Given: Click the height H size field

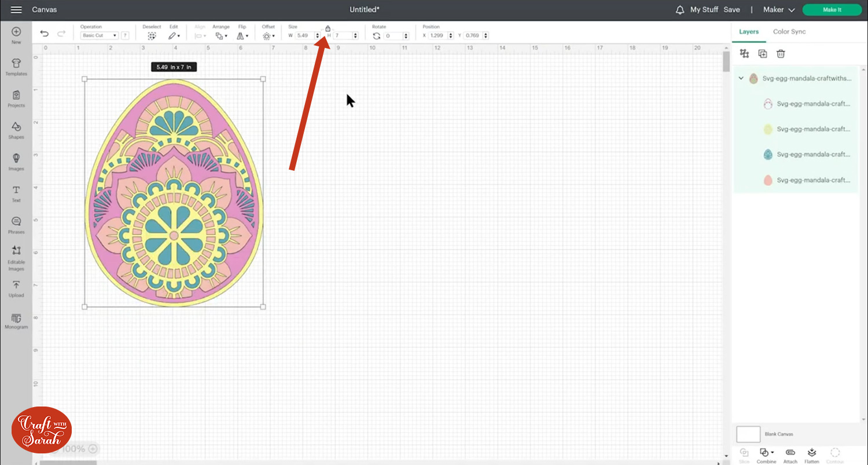Looking at the screenshot, I should click(345, 36).
